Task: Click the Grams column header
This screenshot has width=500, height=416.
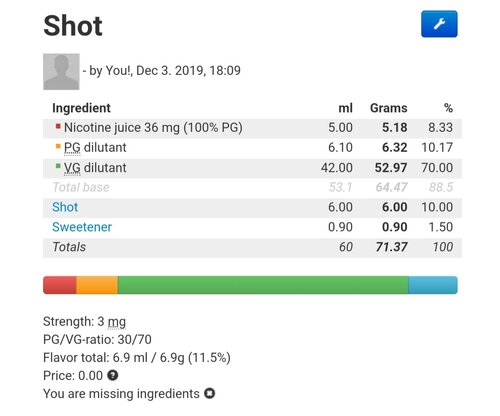Action: (389, 108)
